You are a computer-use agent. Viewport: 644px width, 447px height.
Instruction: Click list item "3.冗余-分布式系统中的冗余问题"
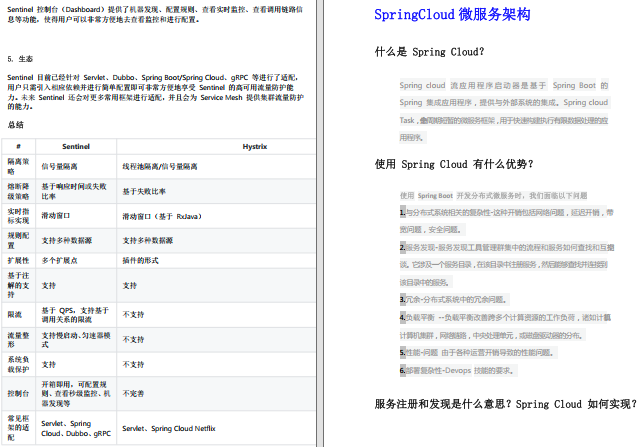pos(453,300)
